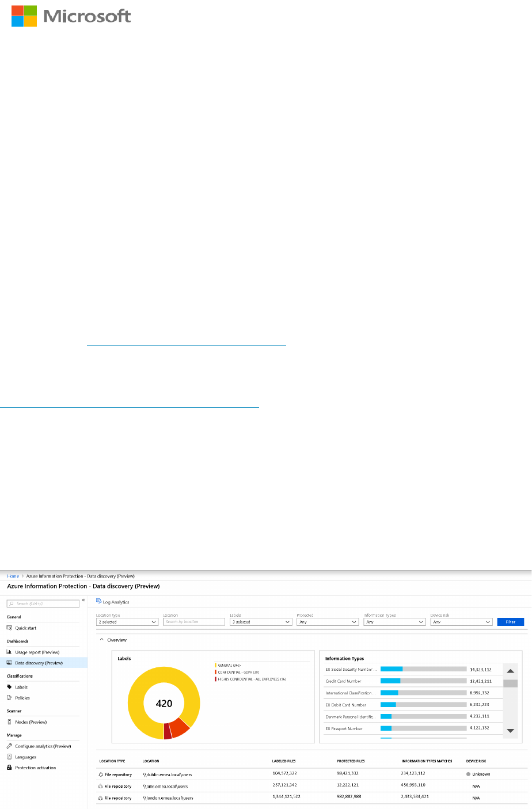Open Policies under Classifications

[22, 698]
